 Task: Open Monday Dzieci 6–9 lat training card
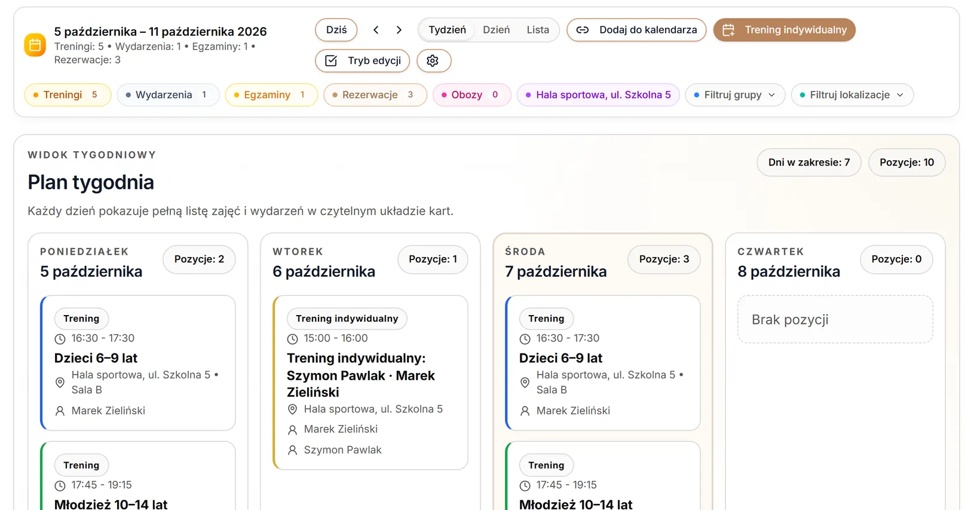point(137,363)
